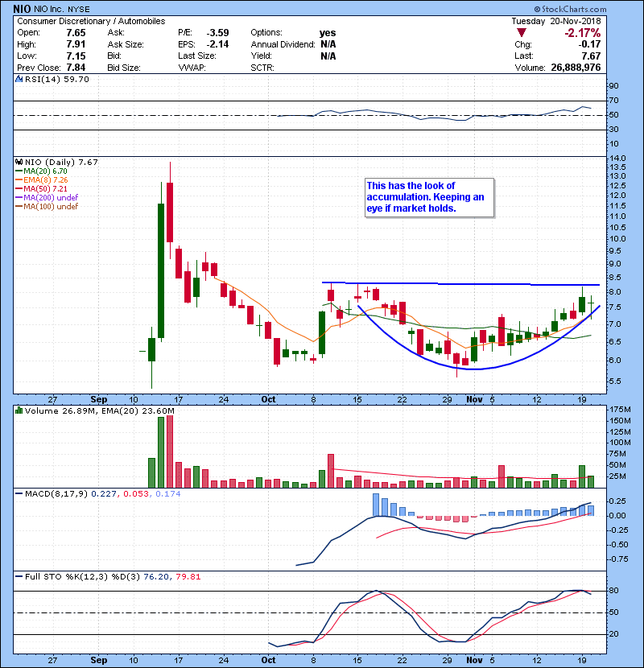This screenshot has width=644, height=668.
Task: Click the Last Size label
Action: (x=197, y=56)
